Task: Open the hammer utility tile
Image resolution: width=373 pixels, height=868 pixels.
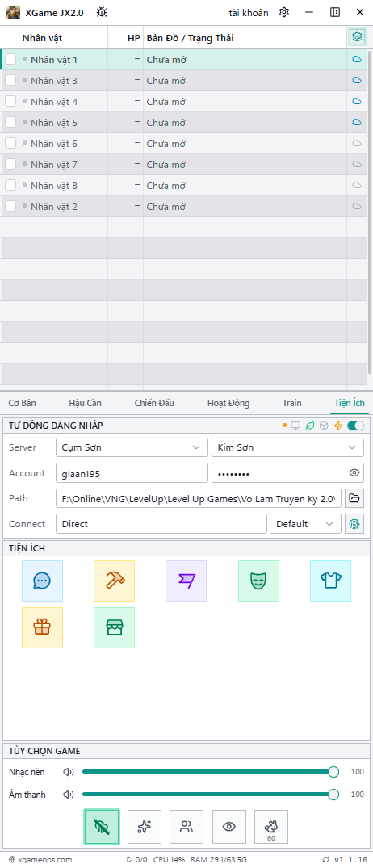Action: pos(114,581)
